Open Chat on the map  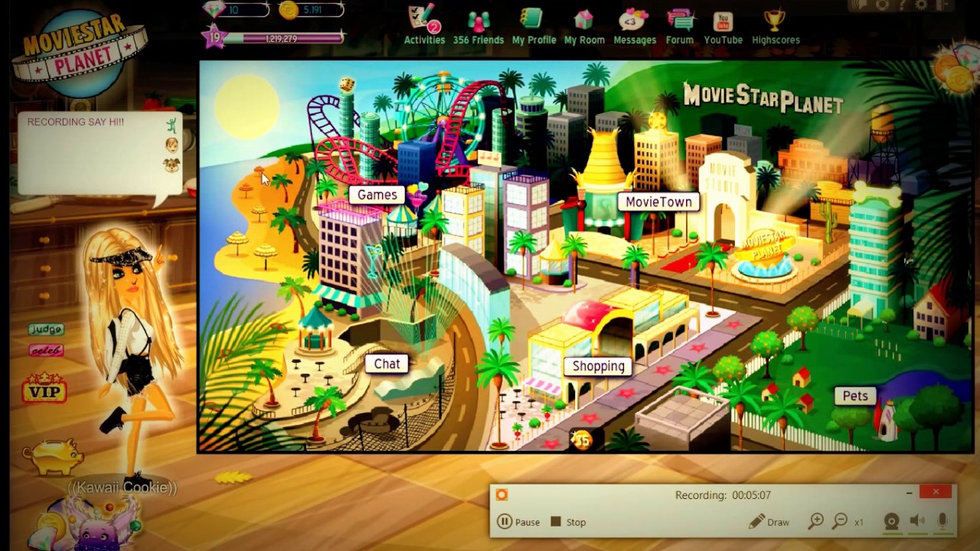click(x=387, y=364)
